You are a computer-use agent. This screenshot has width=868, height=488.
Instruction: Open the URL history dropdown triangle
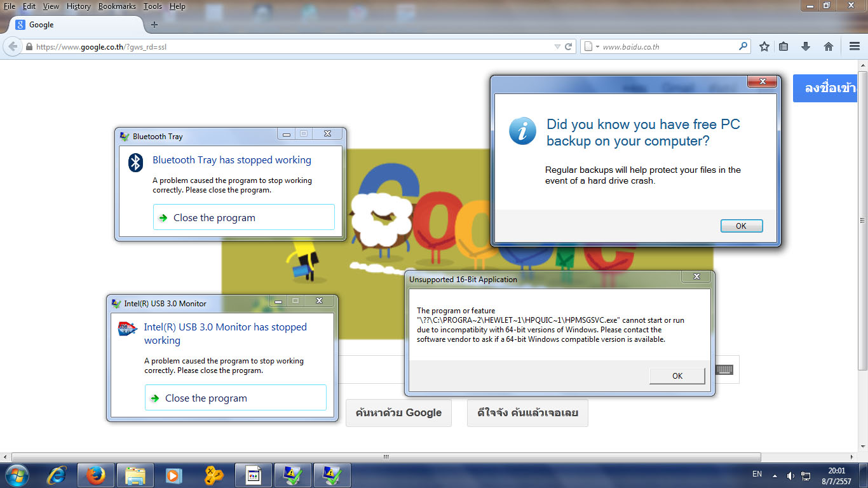click(x=557, y=46)
